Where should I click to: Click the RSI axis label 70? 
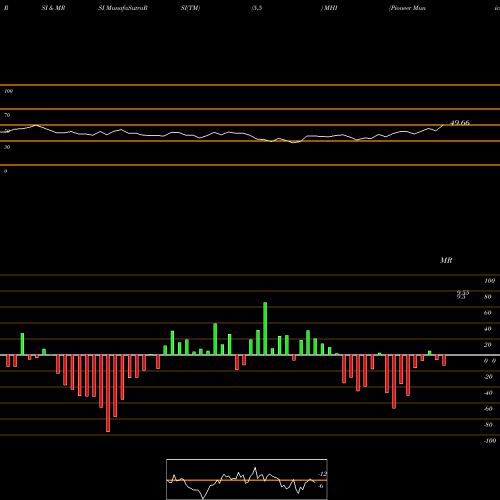point(7,115)
